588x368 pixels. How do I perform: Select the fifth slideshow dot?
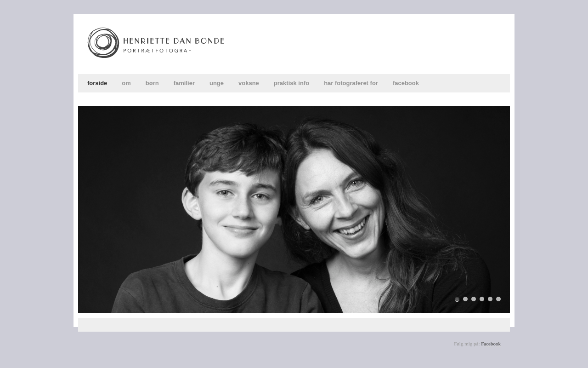(490, 299)
